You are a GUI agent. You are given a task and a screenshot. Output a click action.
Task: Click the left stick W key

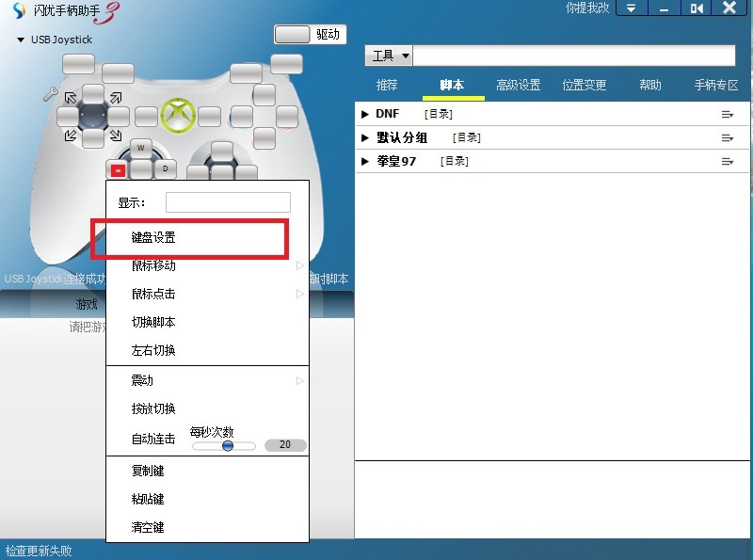pos(140,148)
